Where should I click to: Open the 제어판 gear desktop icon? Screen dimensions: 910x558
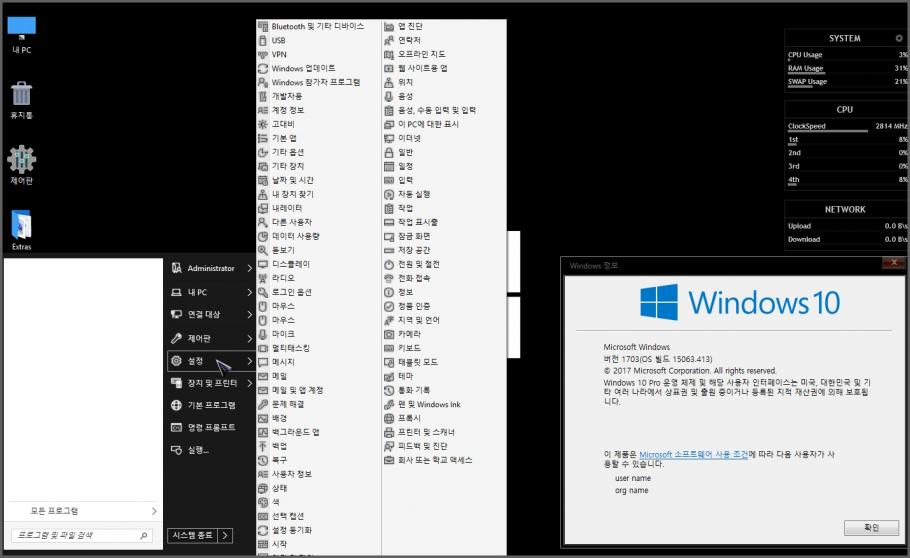click(x=21, y=165)
